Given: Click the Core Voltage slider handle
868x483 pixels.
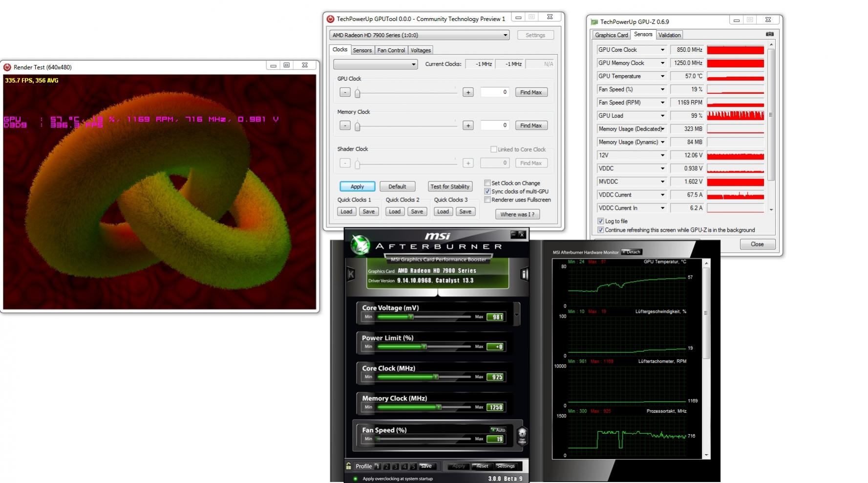Looking at the screenshot, I should click(411, 317).
